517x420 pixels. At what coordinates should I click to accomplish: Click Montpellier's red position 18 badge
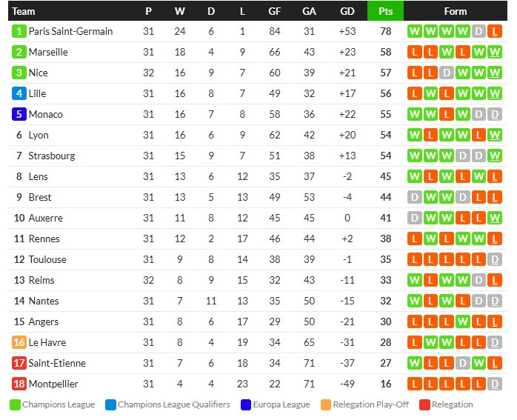click(x=19, y=384)
